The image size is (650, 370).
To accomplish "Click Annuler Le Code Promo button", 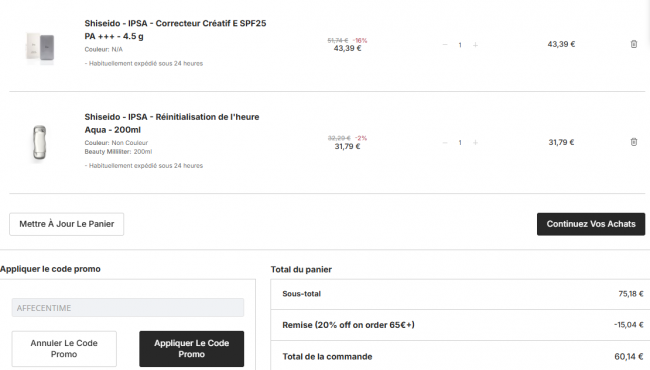I will point(64,348).
